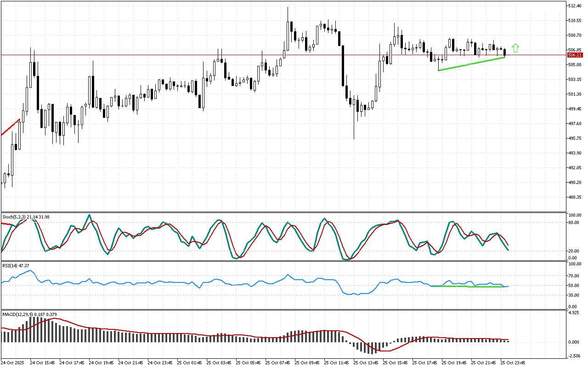Select the red trendline at chart left

tap(11, 127)
